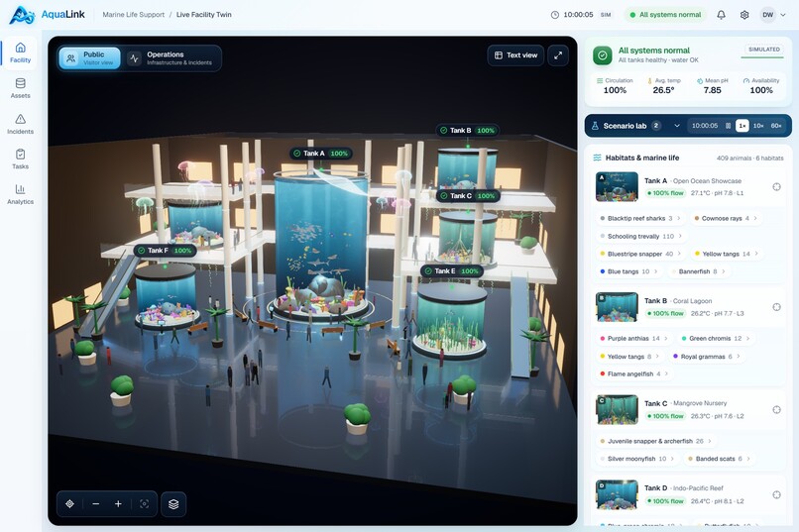The height and width of the screenshot is (532, 799).
Task: Select the Tank E label in the 3D view
Action: [452, 270]
